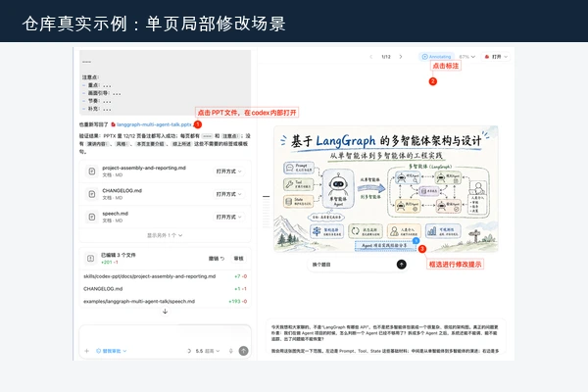Viewport: 588px width, 392px height.
Task: Click the 1/12 page indicator
Action: (386, 57)
